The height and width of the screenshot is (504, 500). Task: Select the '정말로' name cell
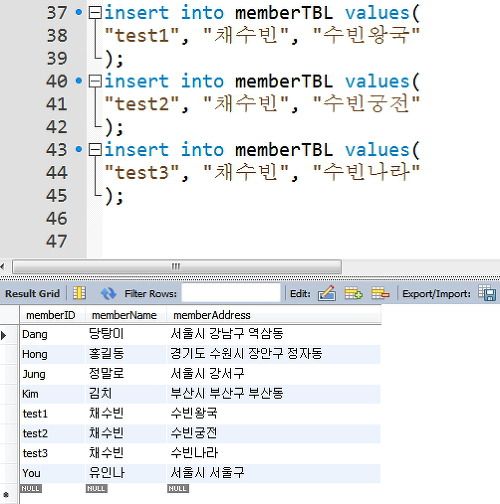coord(126,374)
